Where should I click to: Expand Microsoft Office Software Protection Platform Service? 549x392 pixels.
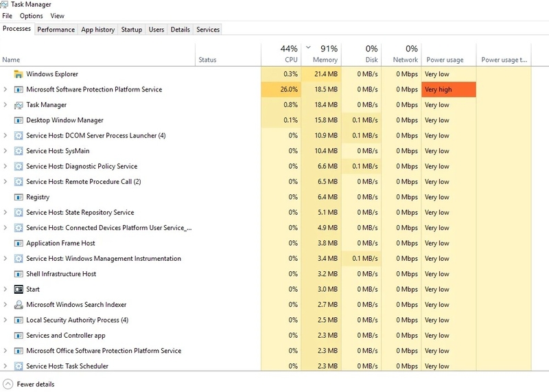(x=5, y=351)
